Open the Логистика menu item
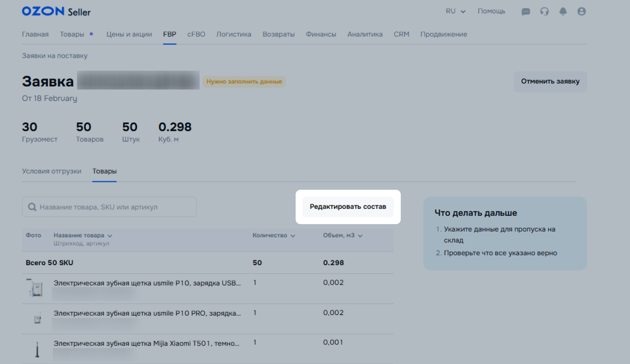 234,34
